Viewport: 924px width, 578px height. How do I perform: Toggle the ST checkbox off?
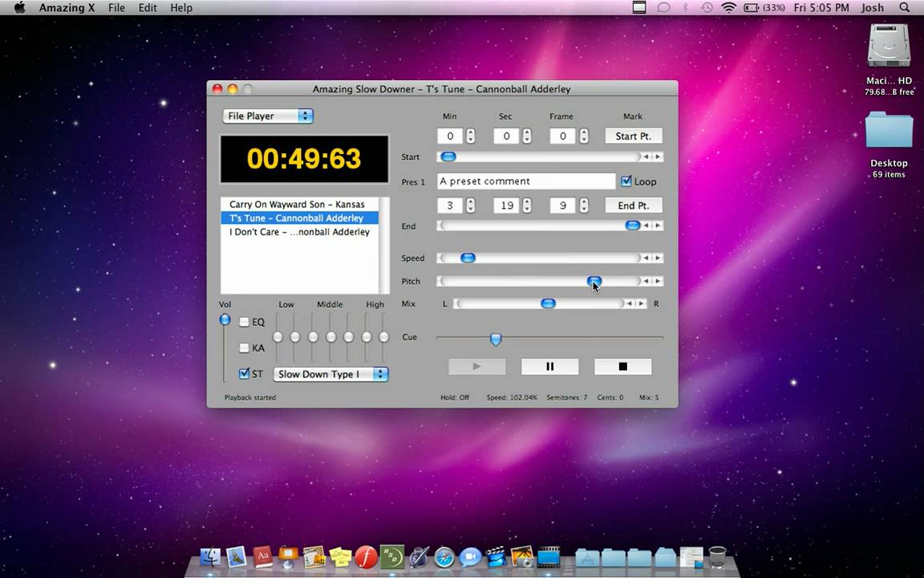pyautogui.click(x=244, y=373)
